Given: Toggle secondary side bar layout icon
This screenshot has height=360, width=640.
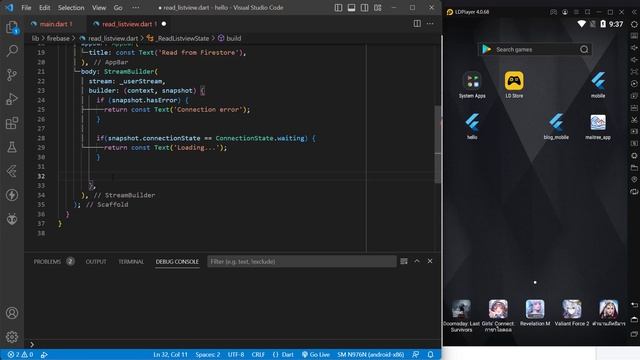Looking at the screenshot, I should click(x=364, y=8).
